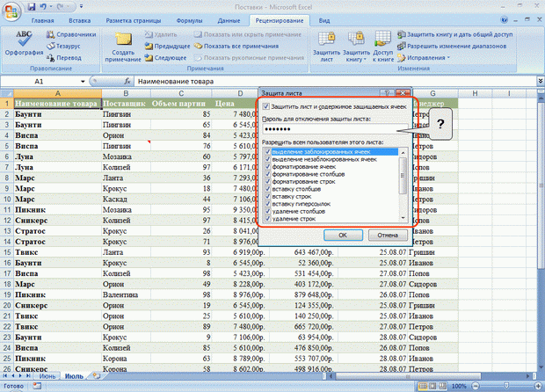This screenshot has width=545, height=392.
Task: Click the Office button logo
Action: (11, 11)
